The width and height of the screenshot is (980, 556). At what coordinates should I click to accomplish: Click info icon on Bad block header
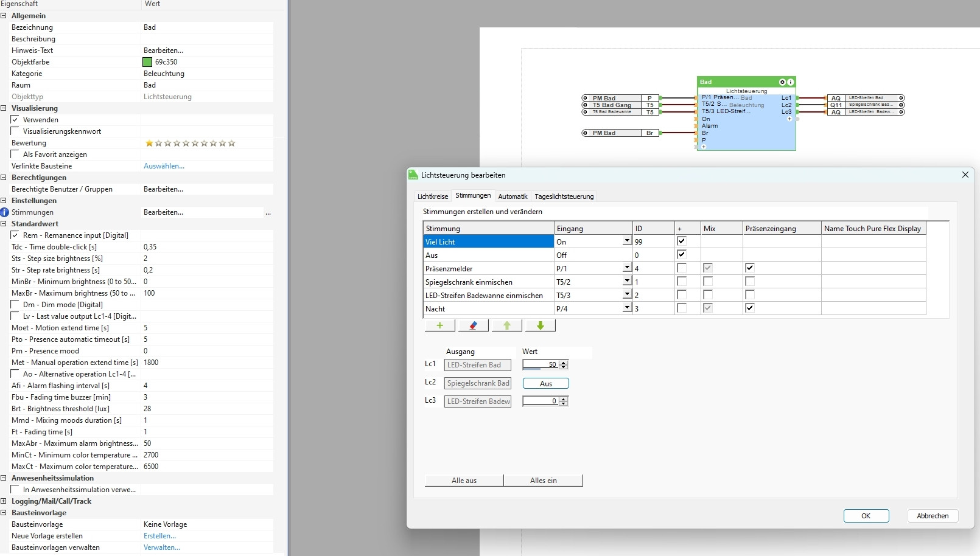tap(790, 82)
